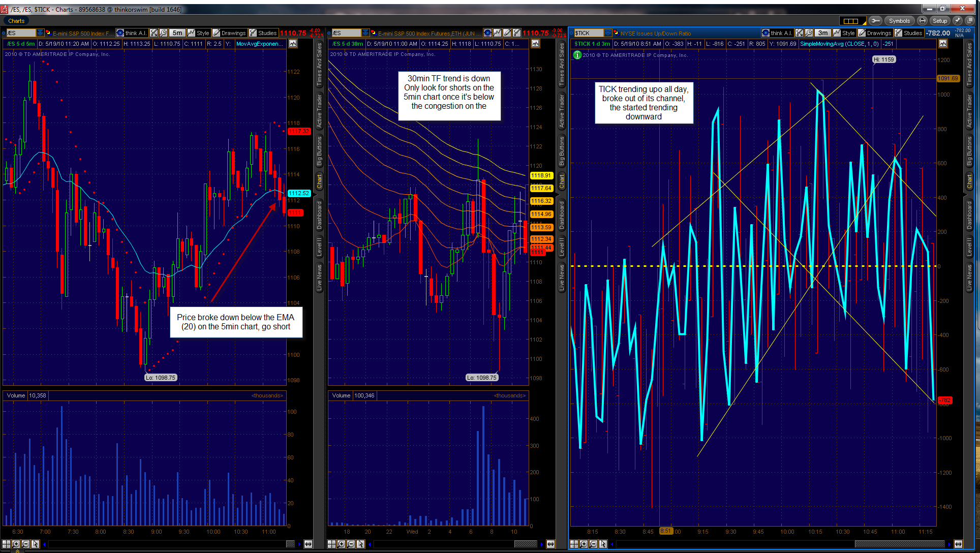This screenshot has height=553, width=980.
Task: Open Studies menu on the $TICK chart
Action: click(x=909, y=33)
